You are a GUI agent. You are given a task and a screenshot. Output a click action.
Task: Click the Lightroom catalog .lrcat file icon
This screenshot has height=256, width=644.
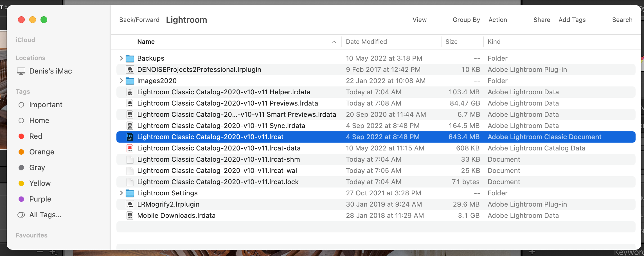(x=130, y=137)
